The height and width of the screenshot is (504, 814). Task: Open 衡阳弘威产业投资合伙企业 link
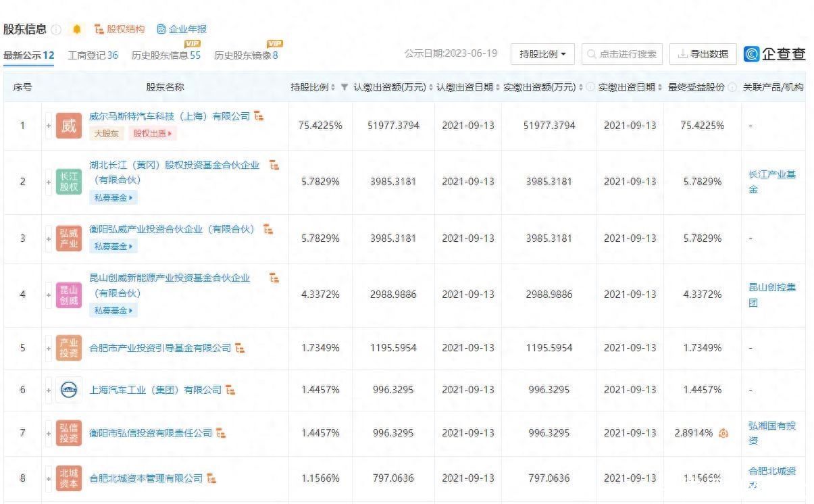(172, 229)
